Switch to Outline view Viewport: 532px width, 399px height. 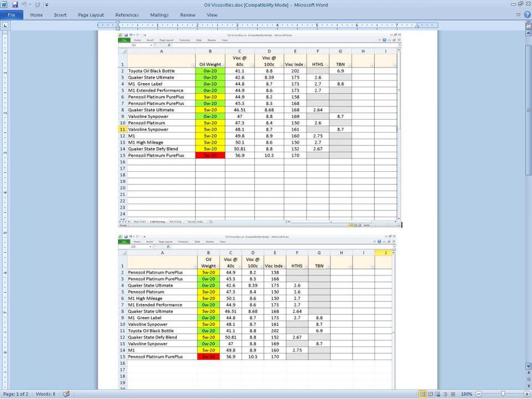(x=445, y=394)
